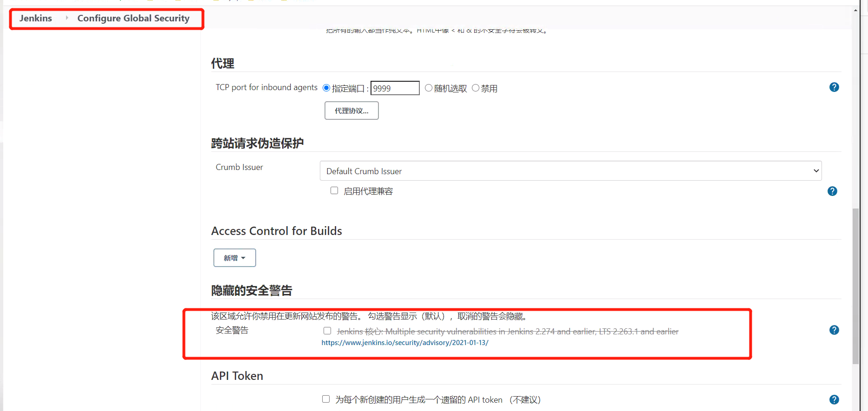The height and width of the screenshot is (411, 868).
Task: Select the 指定端口 radio button
Action: [x=326, y=88]
